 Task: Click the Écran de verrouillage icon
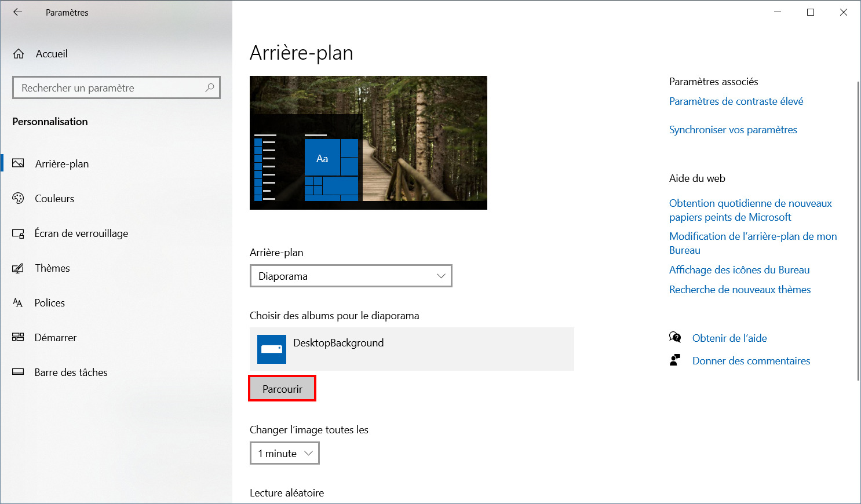pos(18,233)
